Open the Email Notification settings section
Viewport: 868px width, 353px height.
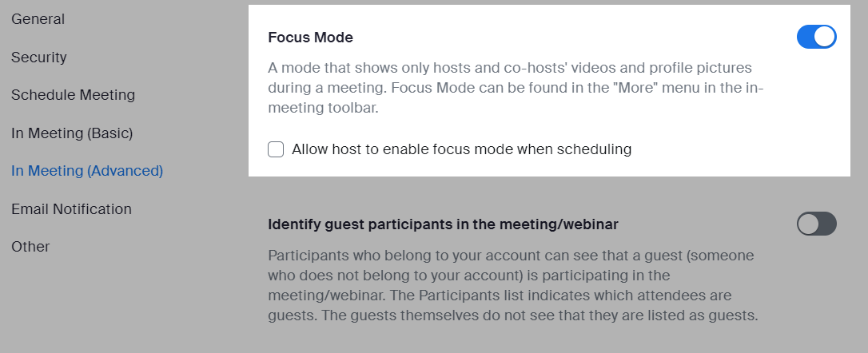click(x=71, y=209)
